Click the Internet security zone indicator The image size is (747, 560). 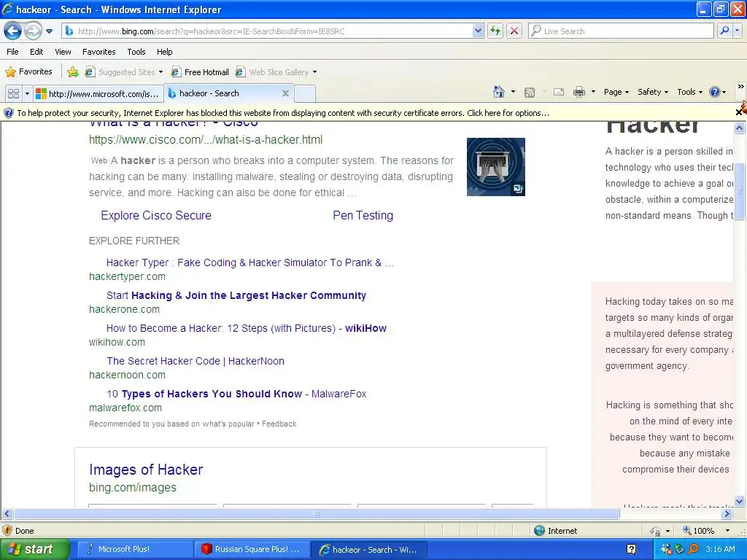click(555, 531)
